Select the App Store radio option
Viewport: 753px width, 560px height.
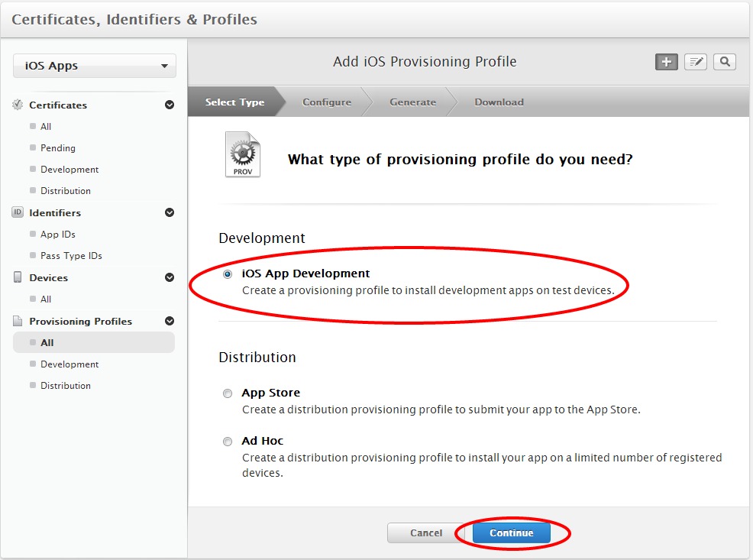pos(228,393)
